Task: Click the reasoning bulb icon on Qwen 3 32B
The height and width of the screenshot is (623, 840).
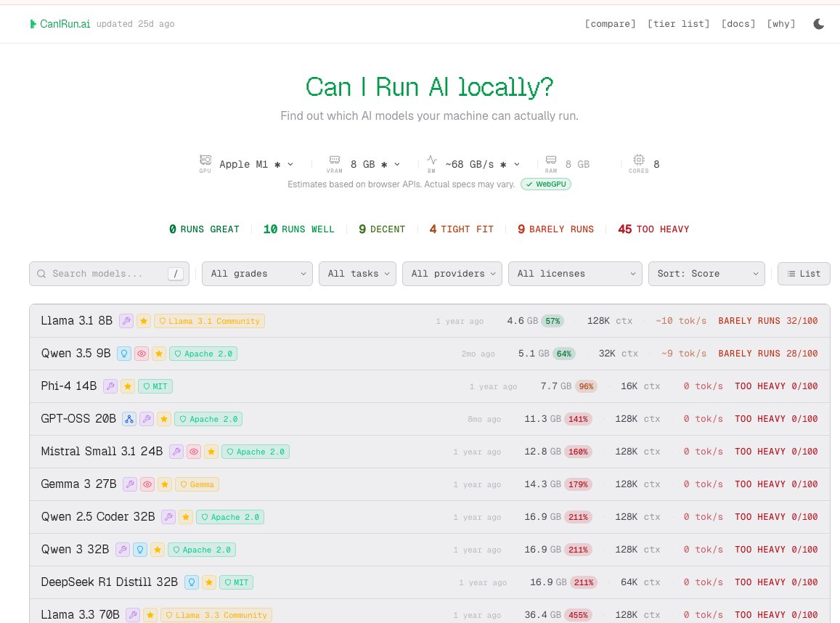Action: 140,550
